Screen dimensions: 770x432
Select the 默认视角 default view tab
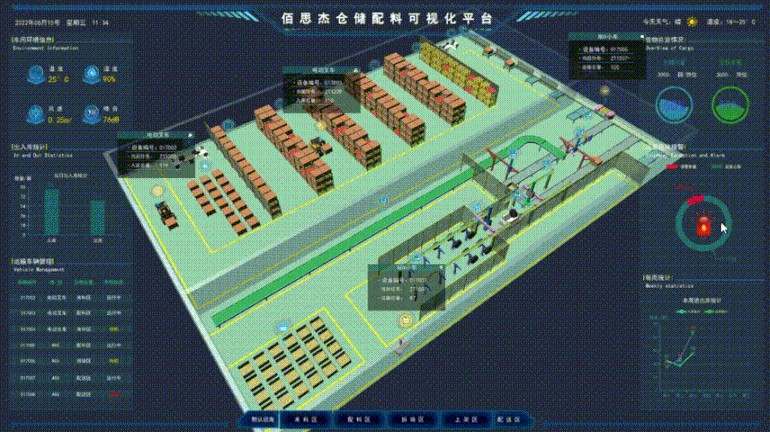click(x=263, y=420)
